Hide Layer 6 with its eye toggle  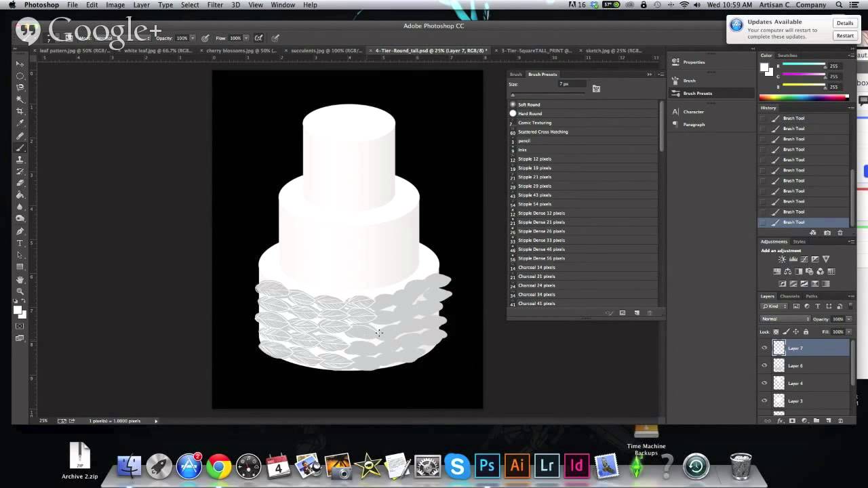[x=764, y=365]
